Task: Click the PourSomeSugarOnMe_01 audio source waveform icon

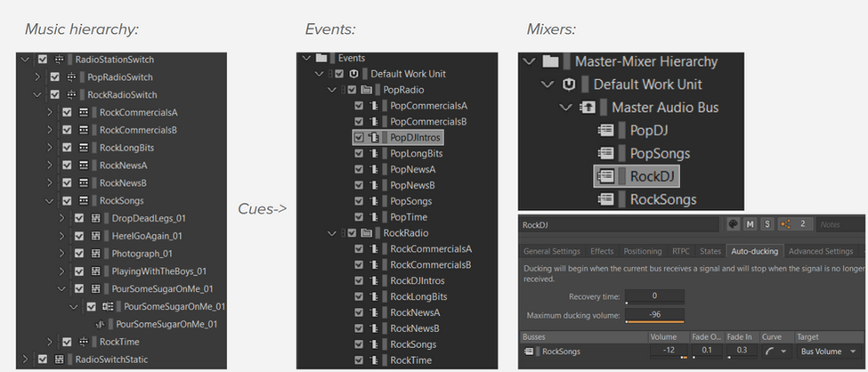Action: coord(101,324)
